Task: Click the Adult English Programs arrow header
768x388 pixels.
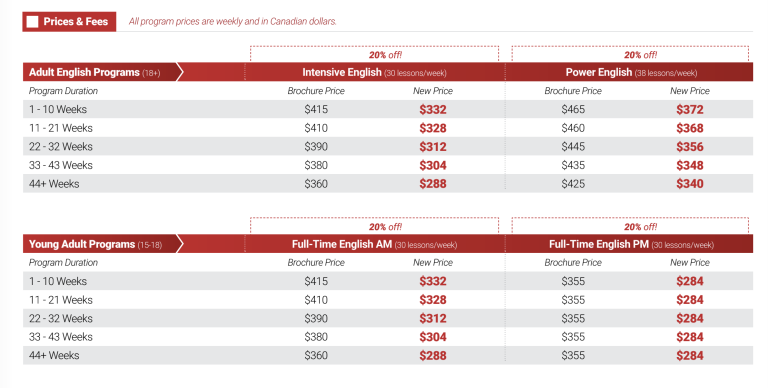Action: (x=103, y=72)
